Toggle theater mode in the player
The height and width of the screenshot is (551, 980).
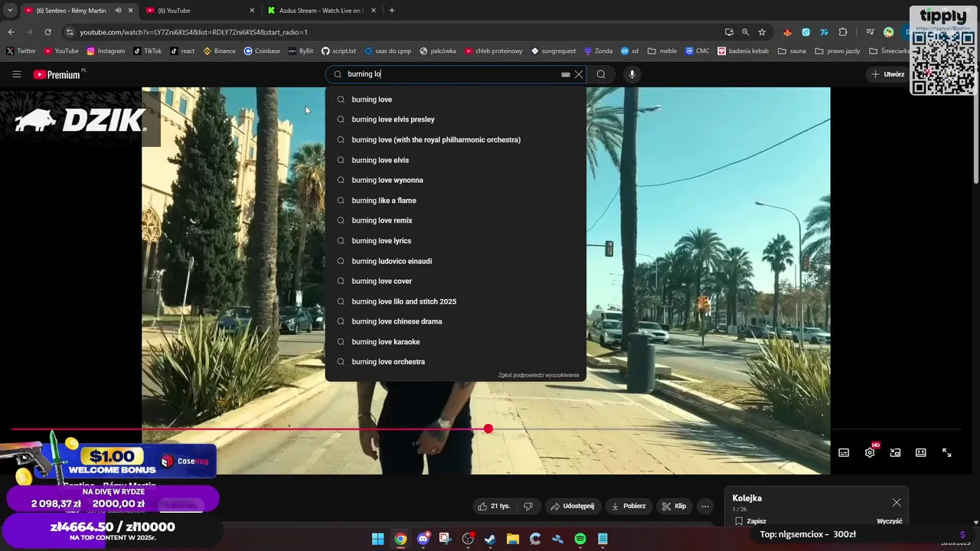click(921, 452)
